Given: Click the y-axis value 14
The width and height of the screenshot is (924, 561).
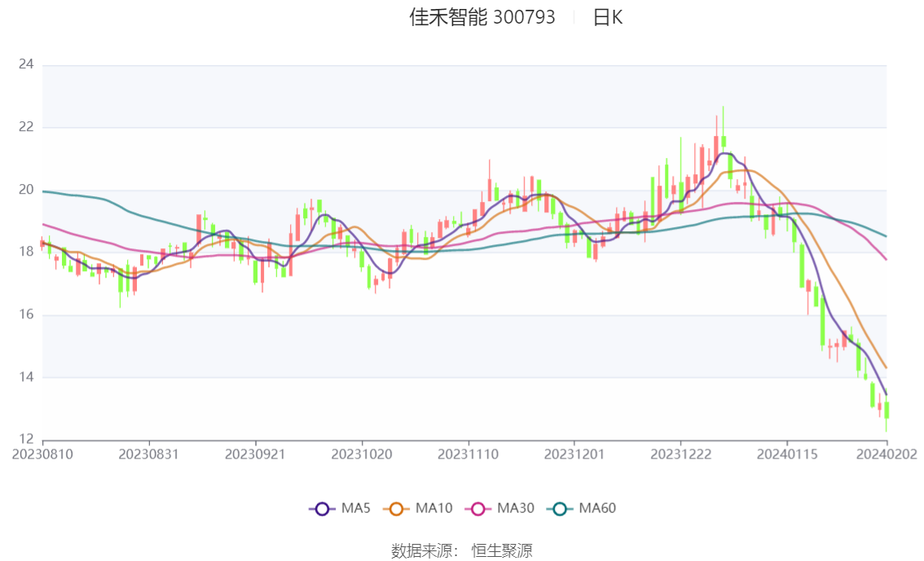Looking at the screenshot, I should 26,377.
